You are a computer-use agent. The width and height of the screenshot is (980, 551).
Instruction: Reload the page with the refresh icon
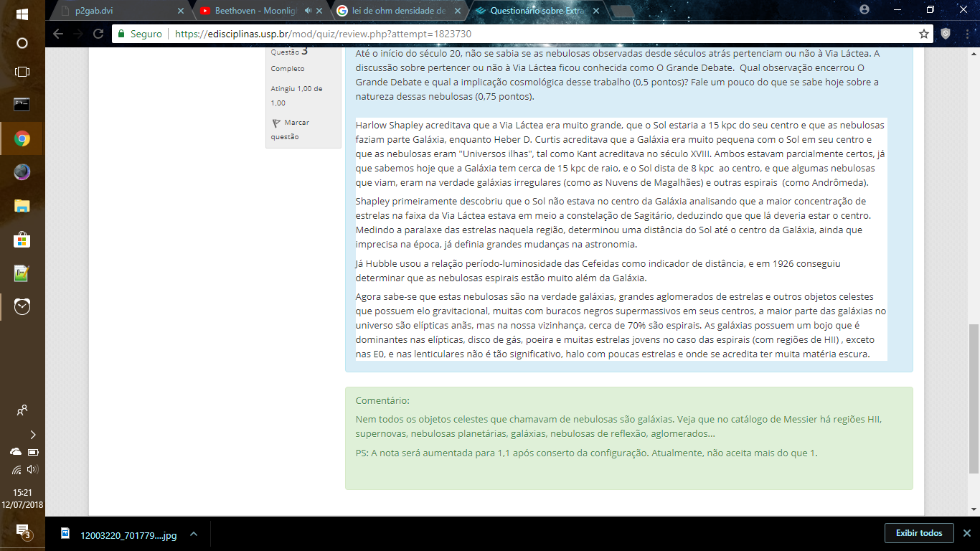(98, 34)
